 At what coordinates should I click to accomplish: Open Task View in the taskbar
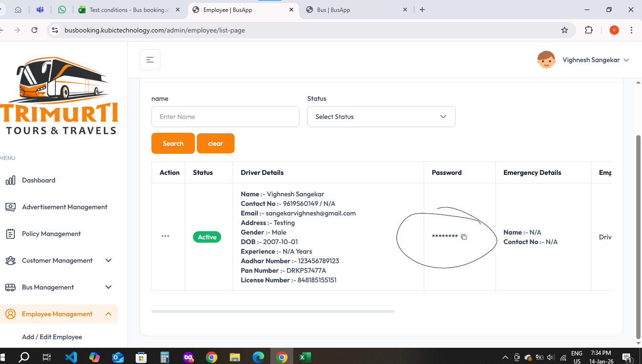(46, 357)
